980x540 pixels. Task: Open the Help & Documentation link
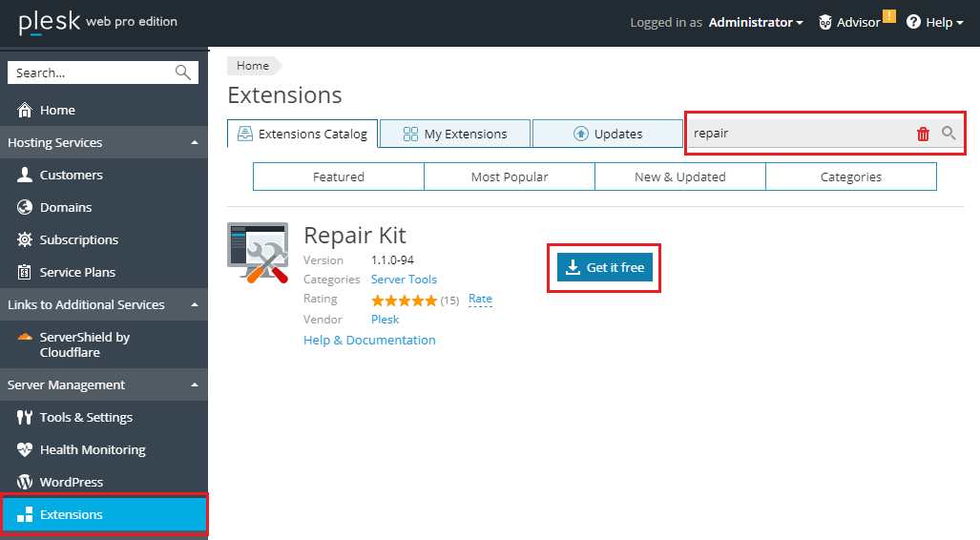pyautogui.click(x=369, y=340)
